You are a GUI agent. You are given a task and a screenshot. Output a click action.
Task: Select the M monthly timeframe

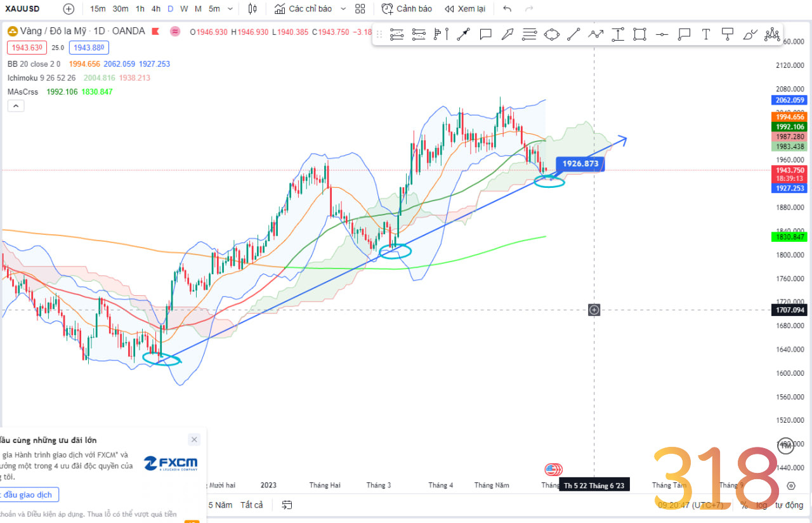pyautogui.click(x=198, y=9)
